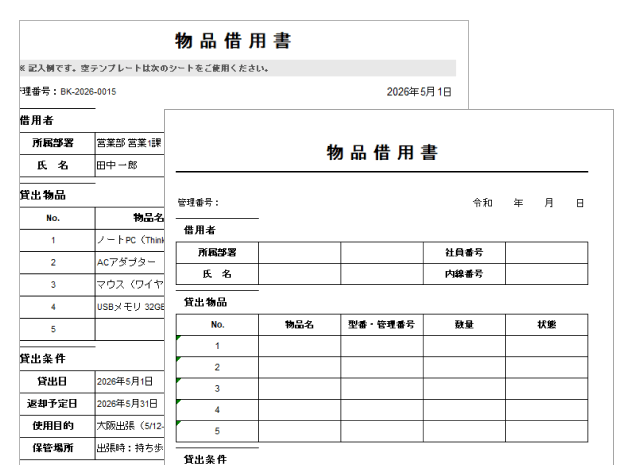Click row number 1 on the blank template
This screenshot has height=465, width=633.
coord(217,346)
